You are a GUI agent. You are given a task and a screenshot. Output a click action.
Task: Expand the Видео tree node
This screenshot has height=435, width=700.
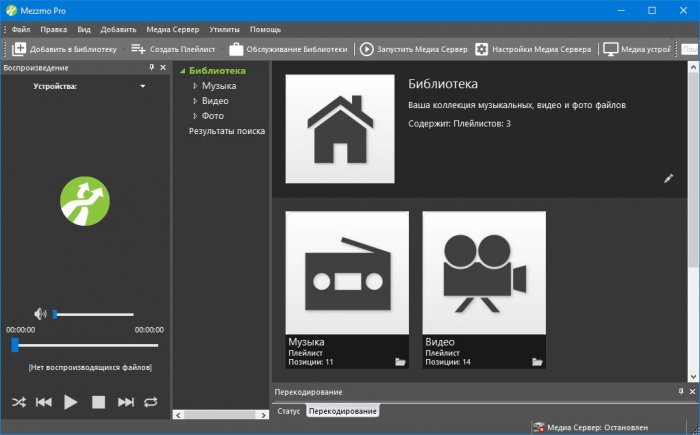195,101
